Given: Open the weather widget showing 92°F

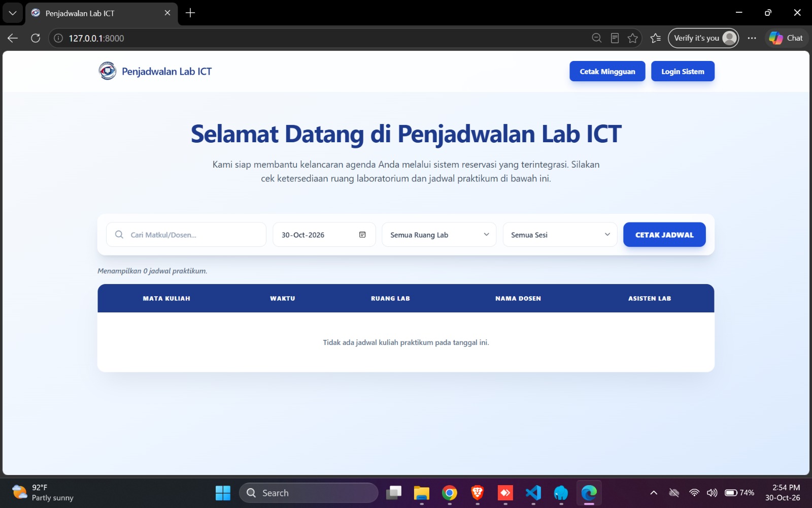Looking at the screenshot, I should [43, 493].
